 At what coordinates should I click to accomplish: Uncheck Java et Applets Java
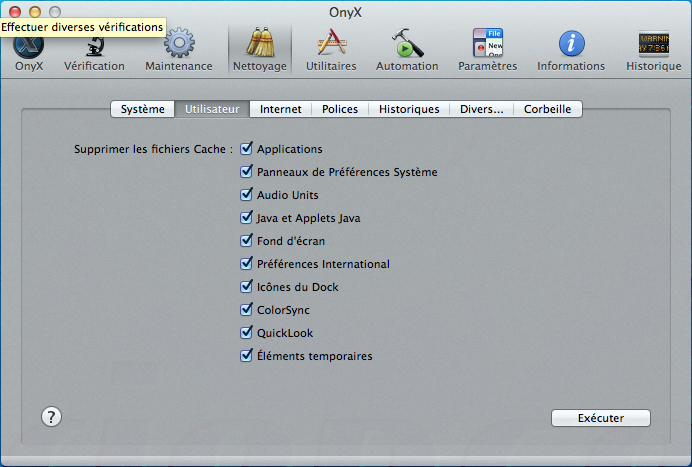pos(246,217)
